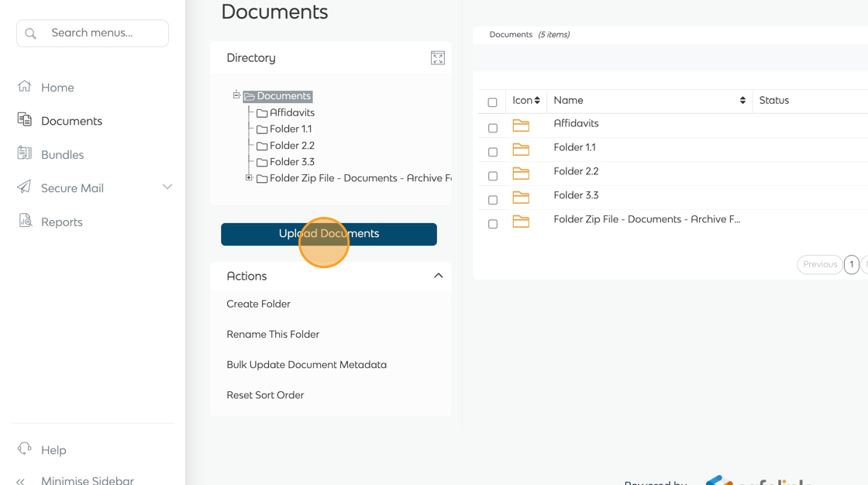Click the Help headset icon
This screenshot has width=868, height=485.
click(24, 449)
